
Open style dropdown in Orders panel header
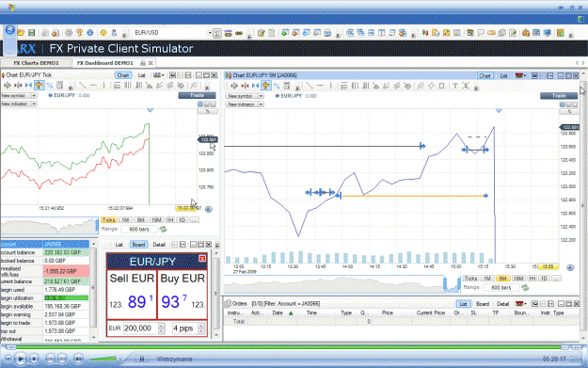tap(521, 303)
